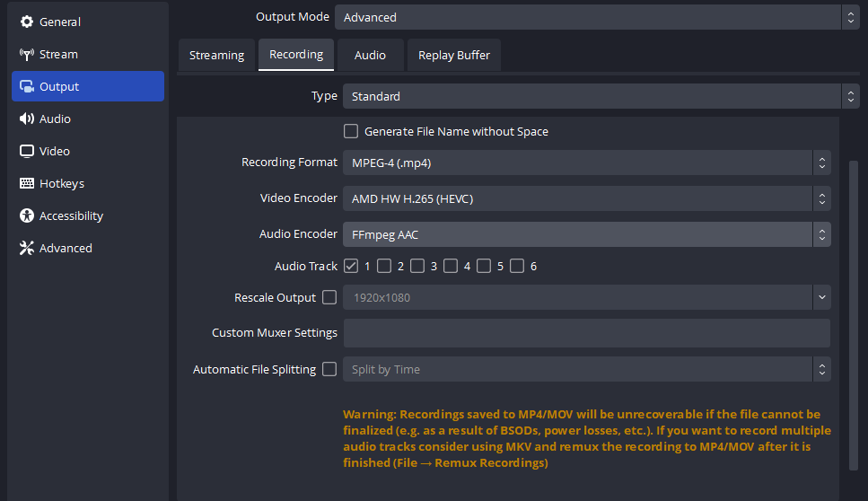The height and width of the screenshot is (501, 868).
Task: Open the Recording Format dropdown
Action: pos(586,163)
